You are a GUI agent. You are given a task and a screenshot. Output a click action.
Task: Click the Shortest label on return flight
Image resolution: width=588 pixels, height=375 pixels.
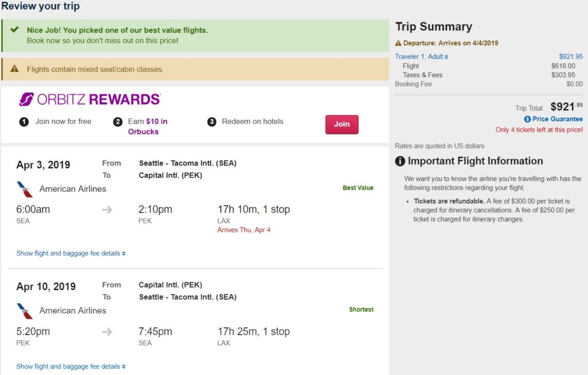point(361,310)
